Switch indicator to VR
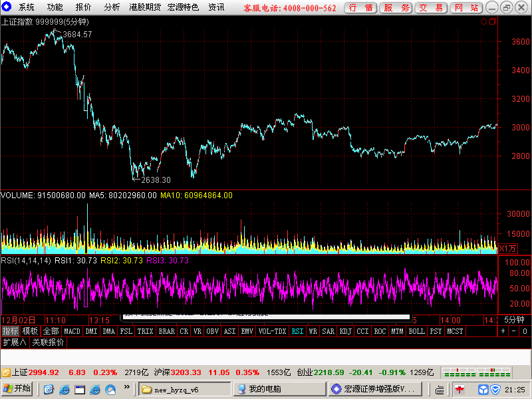Viewport: 532px width, 399px height. tap(198, 331)
